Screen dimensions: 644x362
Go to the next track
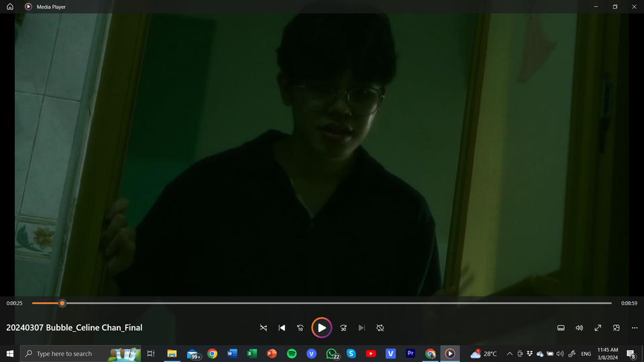(x=362, y=328)
